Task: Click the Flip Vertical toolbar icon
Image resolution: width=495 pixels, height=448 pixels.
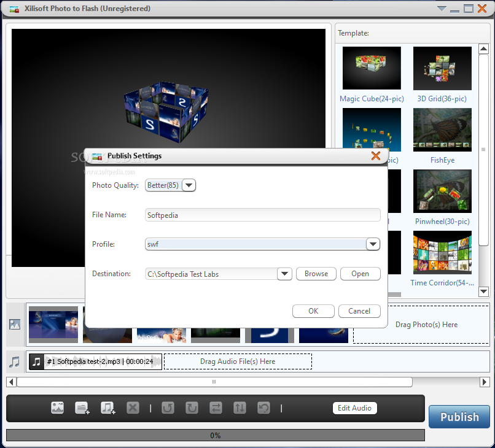Action: [240, 408]
